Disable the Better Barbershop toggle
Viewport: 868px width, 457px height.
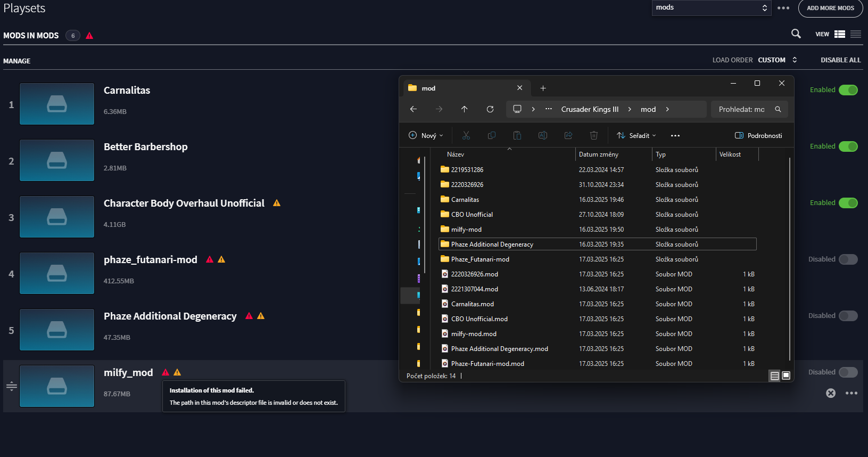848,146
